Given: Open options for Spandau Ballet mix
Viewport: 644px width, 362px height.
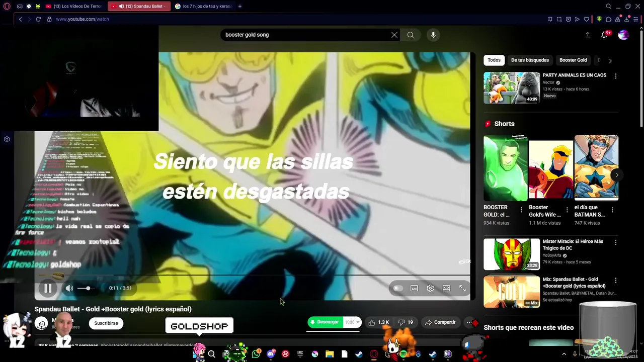Looking at the screenshot, I should click(x=615, y=280).
